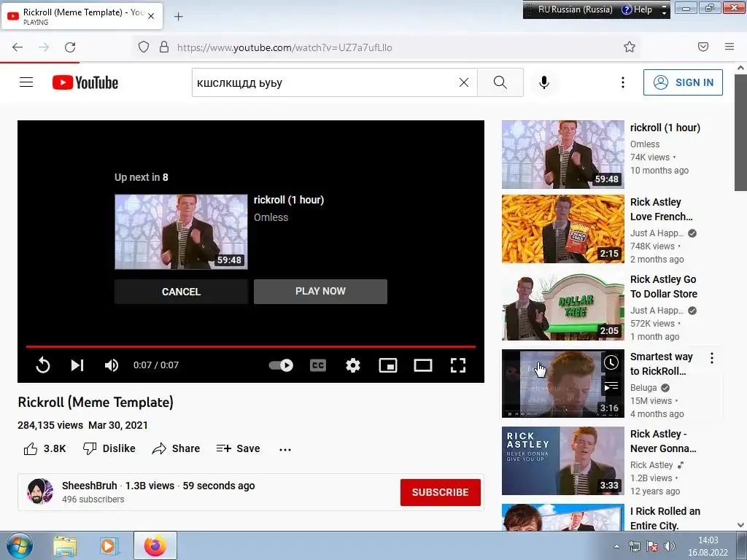Open Rick Astley Go To Dollar Store
Viewport: 747px width, 560px height.
(x=562, y=306)
